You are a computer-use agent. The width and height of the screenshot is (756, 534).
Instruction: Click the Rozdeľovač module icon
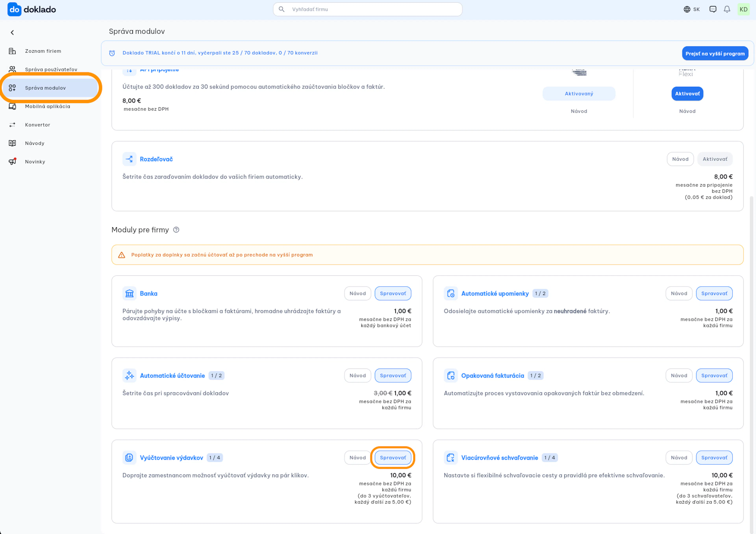129,159
